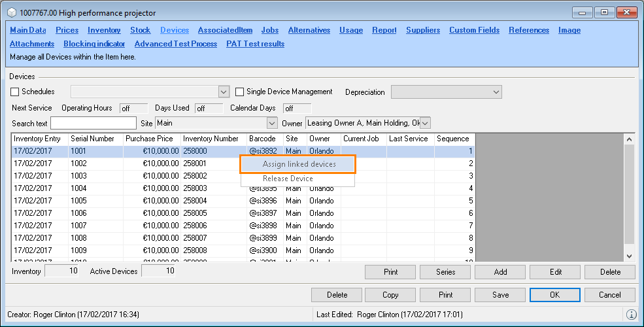Click the info icon in status bar
Viewport: 644px width, 327px height.
(x=631, y=315)
